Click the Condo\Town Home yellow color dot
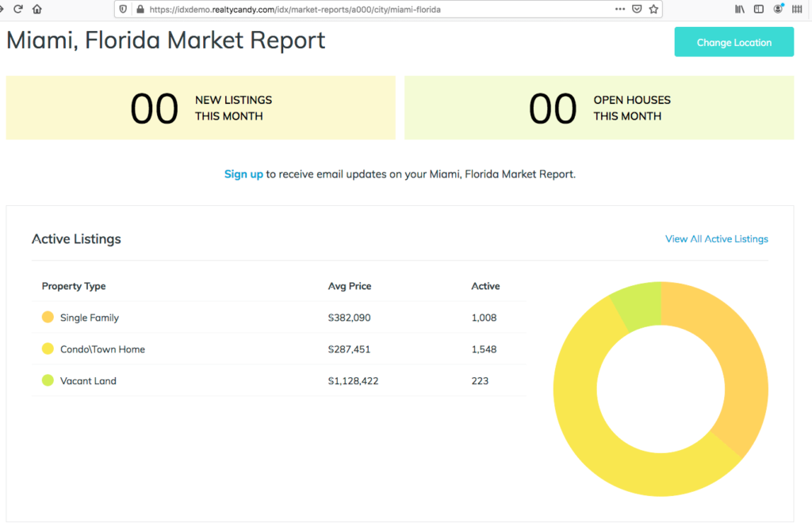The image size is (812, 530). tap(48, 349)
